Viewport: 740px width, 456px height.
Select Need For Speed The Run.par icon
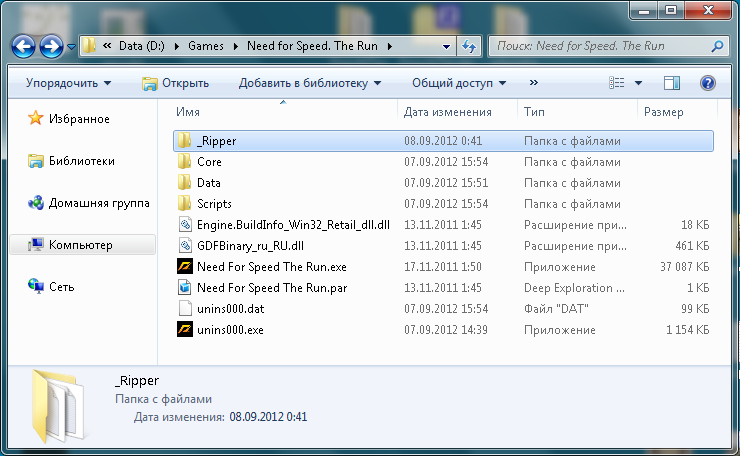pos(185,287)
